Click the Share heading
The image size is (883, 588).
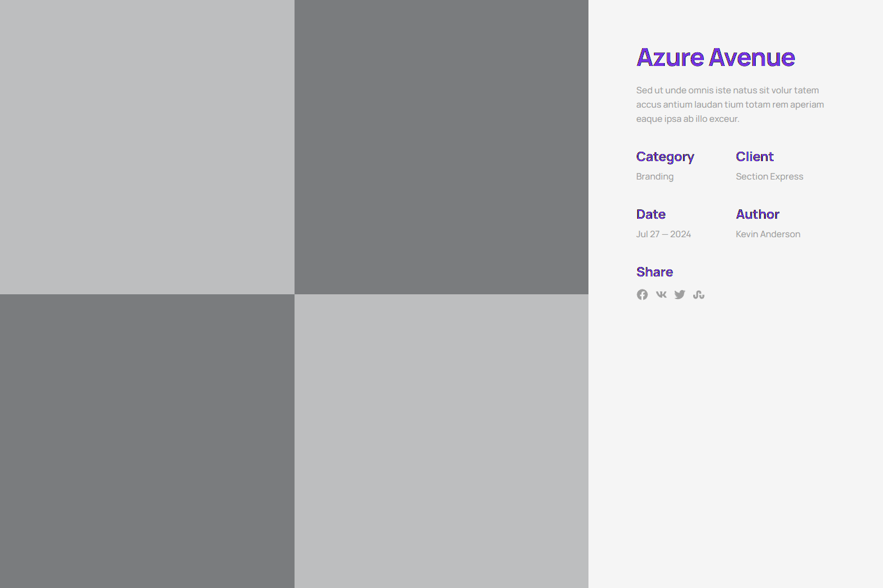[x=655, y=272]
